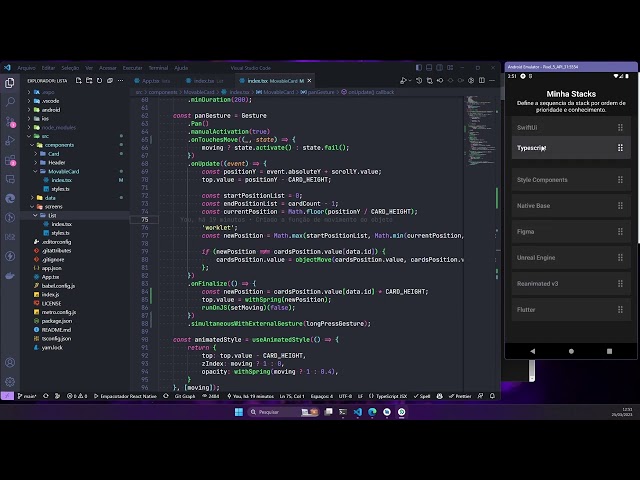Open the Edge browser tools icon in activity bar
Viewport: 640px width, 480px height.
click(x=10, y=198)
